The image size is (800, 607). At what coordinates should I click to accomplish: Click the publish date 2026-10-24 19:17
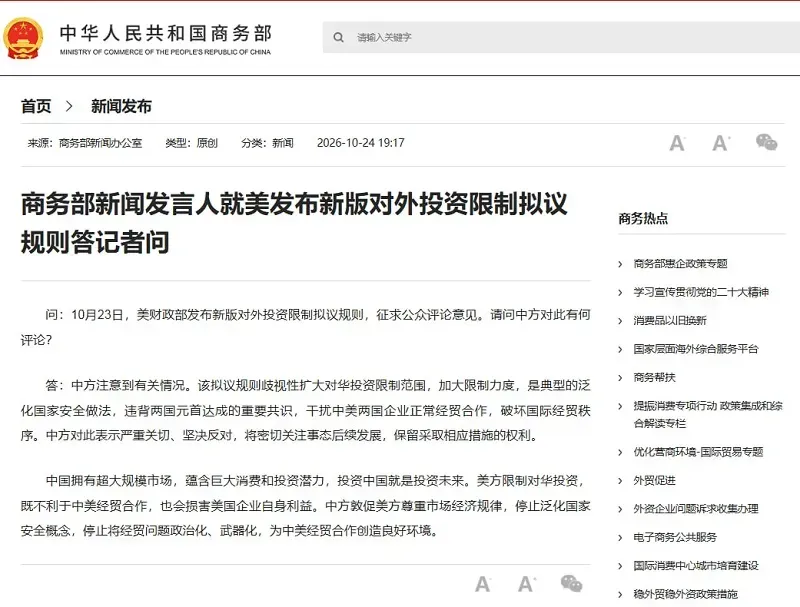(x=361, y=143)
